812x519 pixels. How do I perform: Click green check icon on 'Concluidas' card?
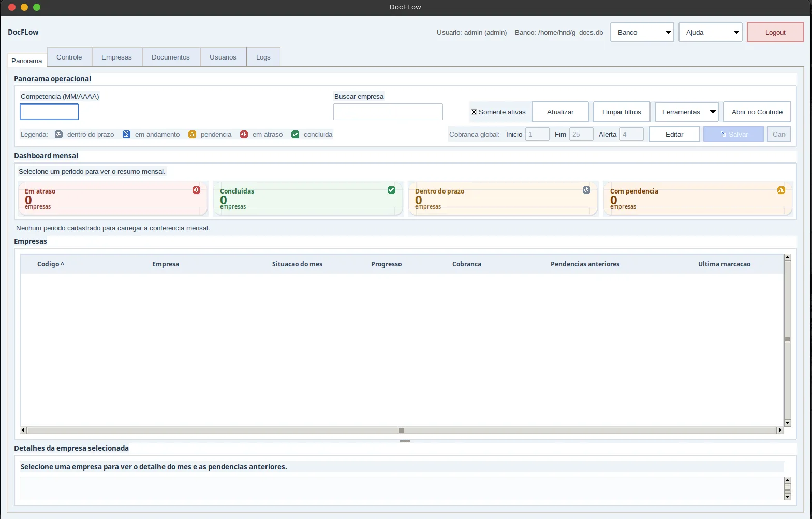pyautogui.click(x=391, y=190)
